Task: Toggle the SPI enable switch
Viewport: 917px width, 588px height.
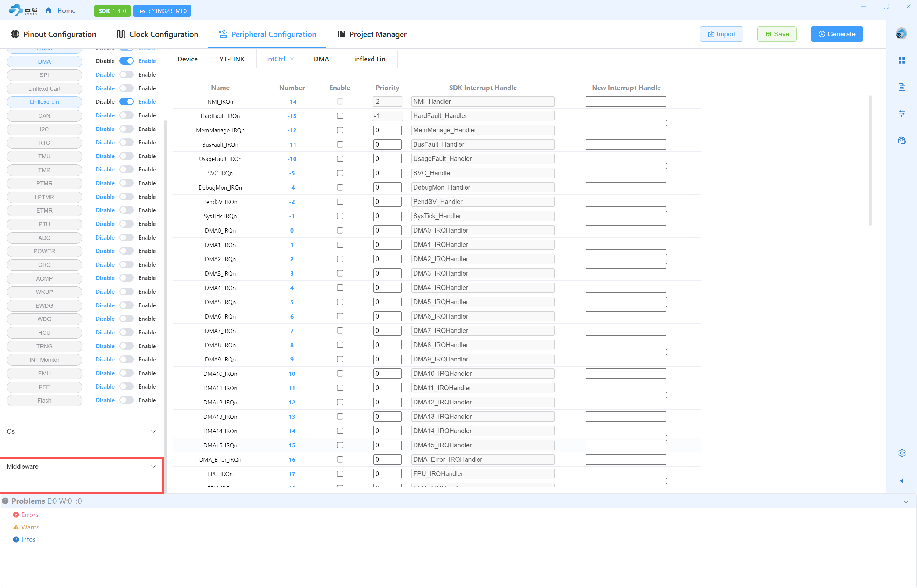Action: [126, 74]
